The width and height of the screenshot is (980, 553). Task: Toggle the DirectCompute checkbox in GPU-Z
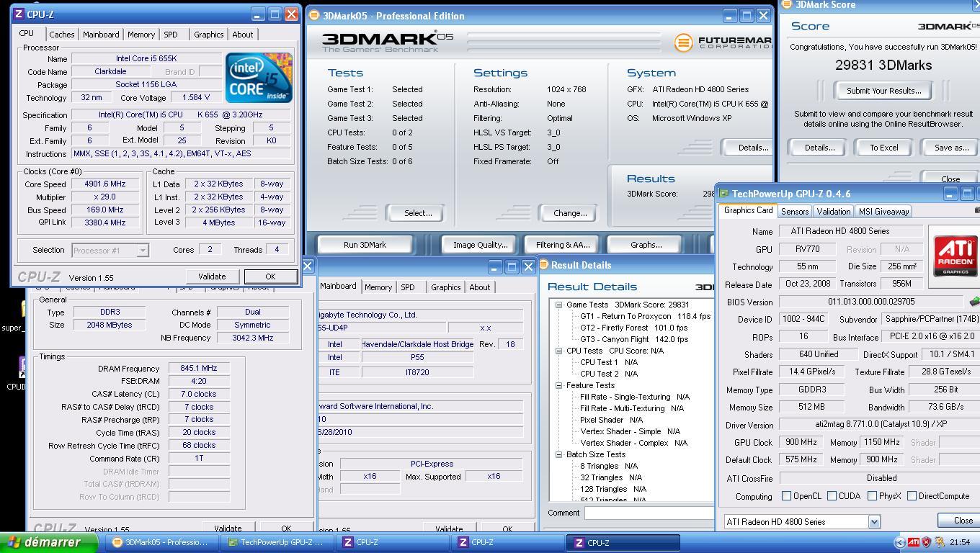(x=912, y=496)
